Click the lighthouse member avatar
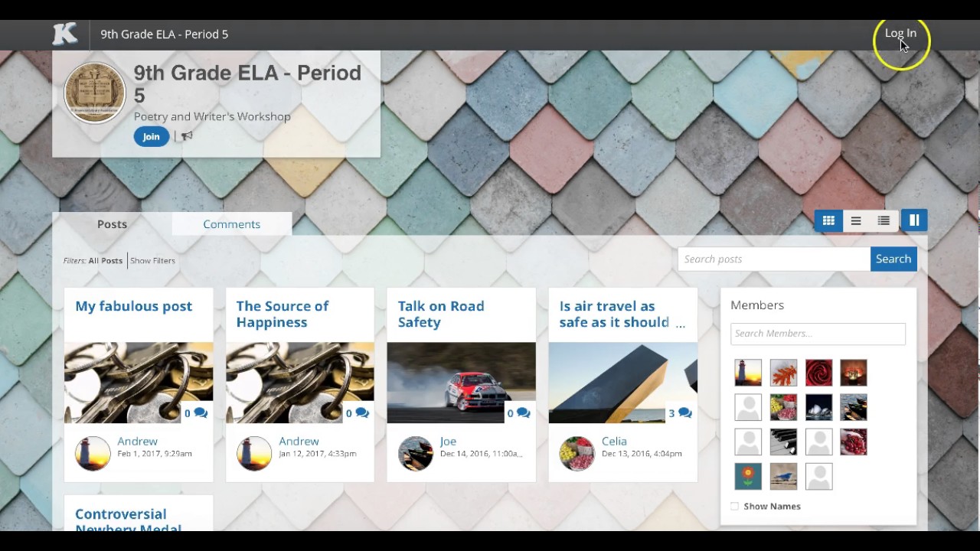 [x=748, y=373]
